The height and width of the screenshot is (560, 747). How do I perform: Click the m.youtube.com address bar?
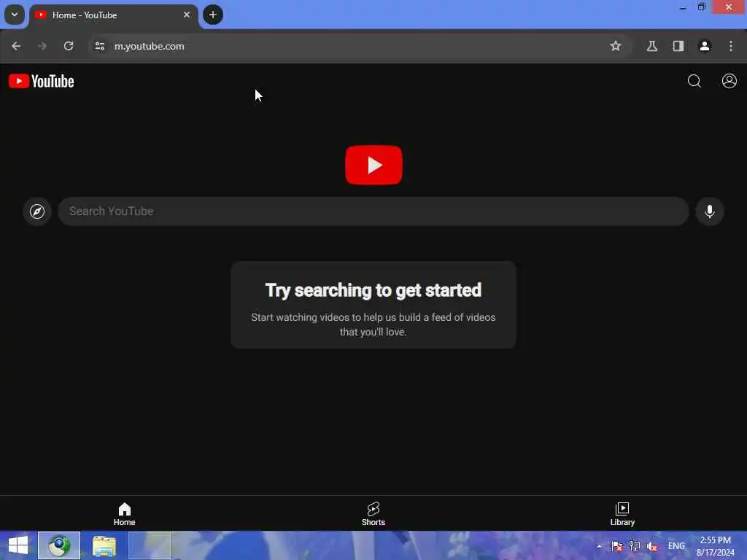click(360, 46)
